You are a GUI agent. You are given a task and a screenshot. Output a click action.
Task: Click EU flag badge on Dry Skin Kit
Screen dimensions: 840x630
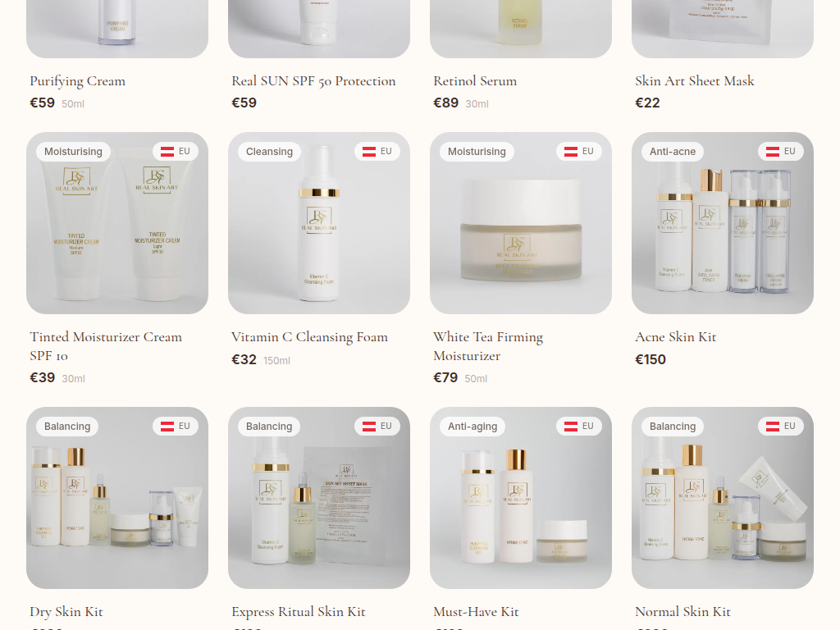(x=176, y=427)
